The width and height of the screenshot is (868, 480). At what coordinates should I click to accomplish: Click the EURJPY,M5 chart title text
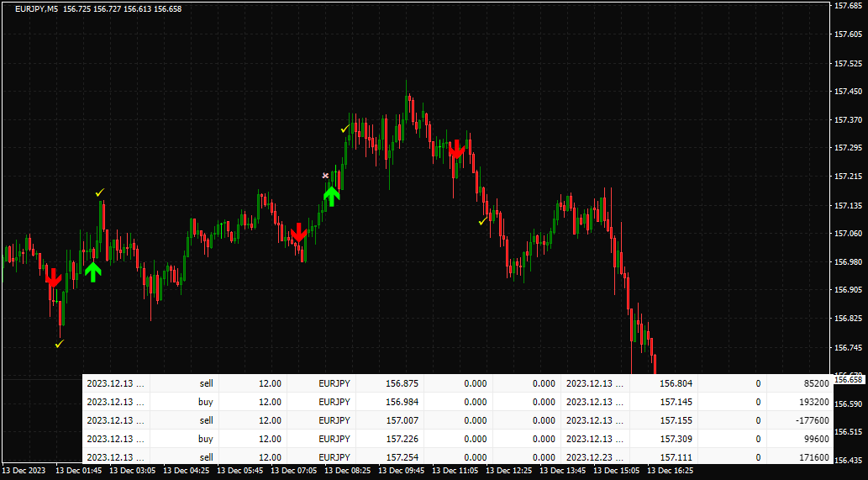point(36,9)
